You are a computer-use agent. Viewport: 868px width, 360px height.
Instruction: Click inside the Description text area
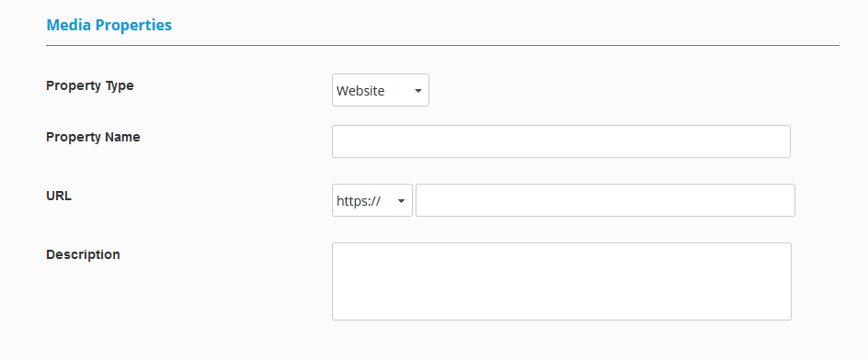click(x=561, y=281)
